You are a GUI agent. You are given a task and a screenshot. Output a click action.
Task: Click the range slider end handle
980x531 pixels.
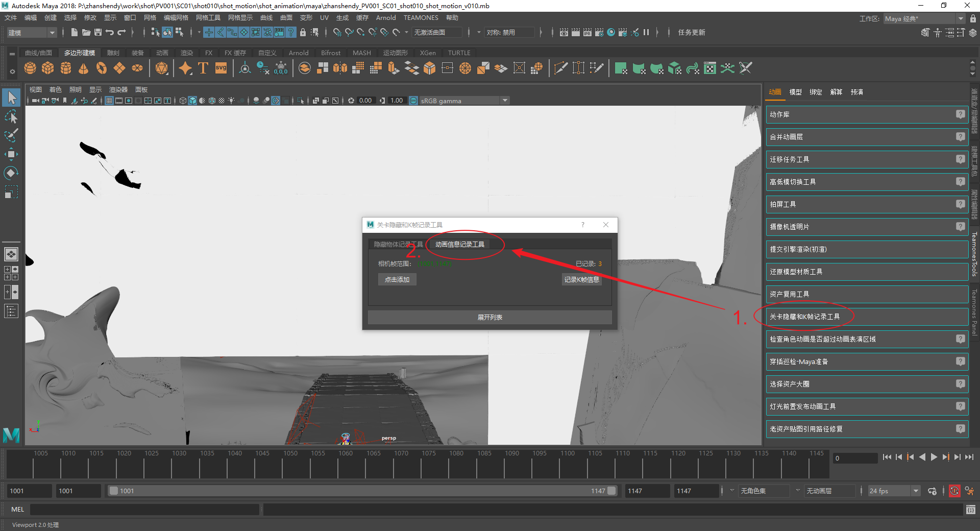tap(611, 491)
